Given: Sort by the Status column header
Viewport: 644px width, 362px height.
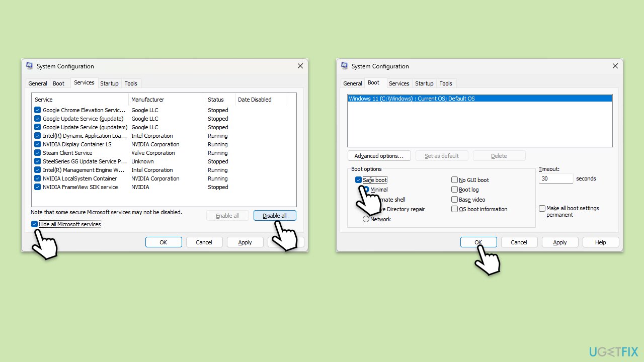Looking at the screenshot, I should coord(220,100).
